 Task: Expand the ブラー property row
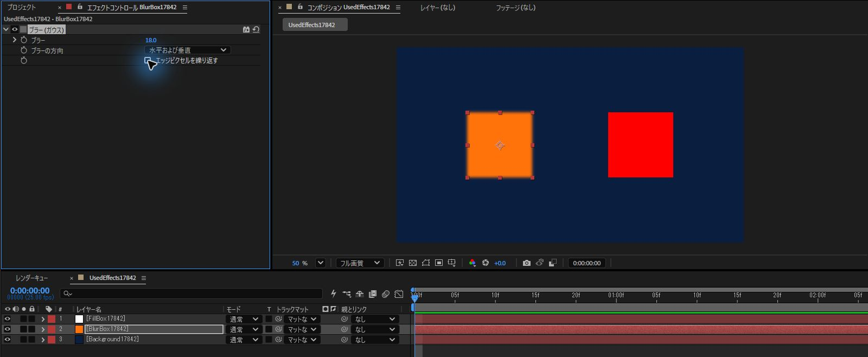point(15,40)
